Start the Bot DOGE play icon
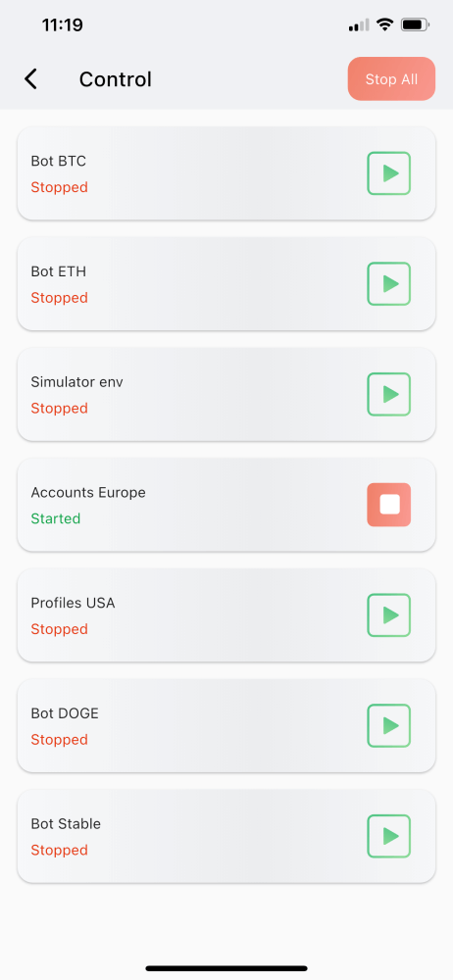Screen dimensions: 453x980 pos(388,725)
